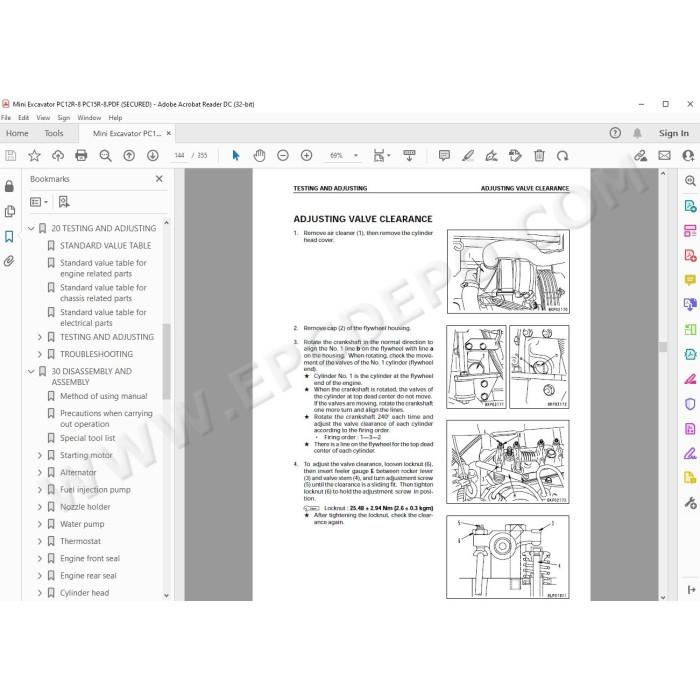Screen dimensions: 700x700
Task: Open notifications bell icon
Action: [637, 133]
